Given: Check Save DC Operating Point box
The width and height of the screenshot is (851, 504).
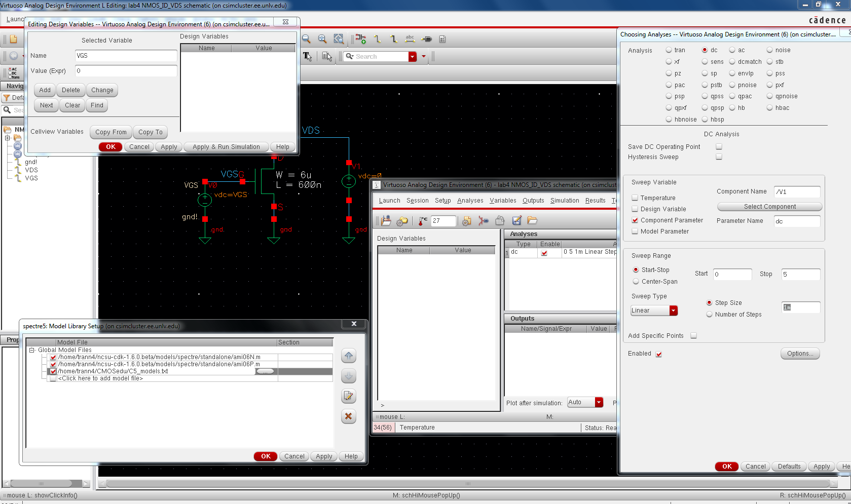Looking at the screenshot, I should 719,147.
